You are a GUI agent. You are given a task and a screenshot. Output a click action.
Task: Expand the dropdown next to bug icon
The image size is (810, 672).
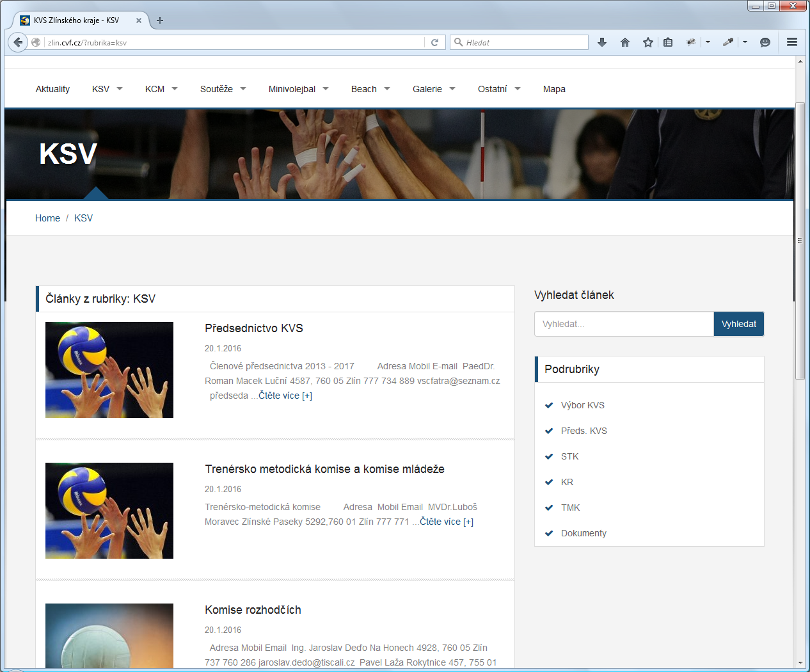pyautogui.click(x=708, y=42)
